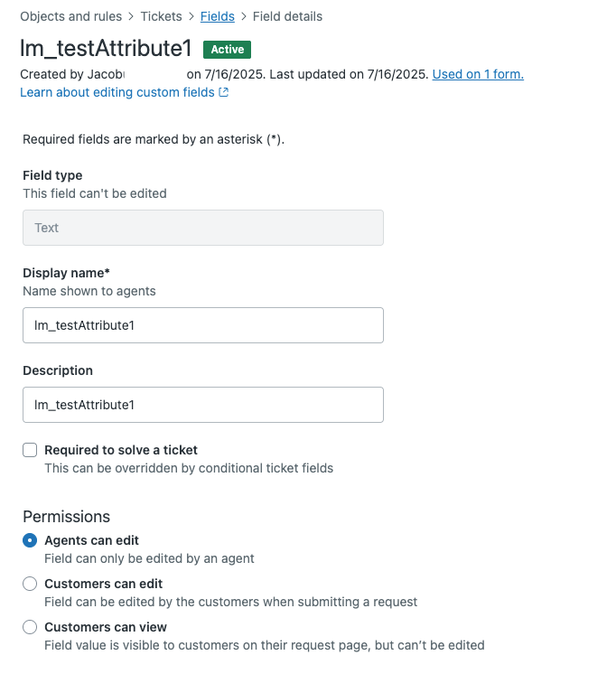Screen dimensions: 616x674
Task: Click the Field type label text
Action: pyautogui.click(x=52, y=175)
